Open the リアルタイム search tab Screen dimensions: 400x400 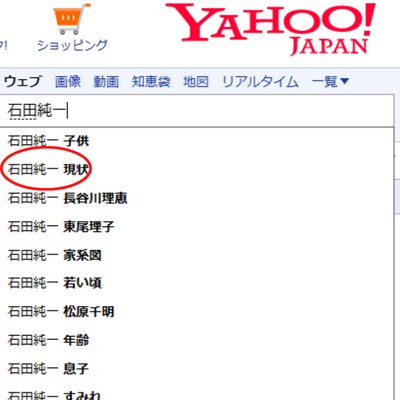(260, 81)
